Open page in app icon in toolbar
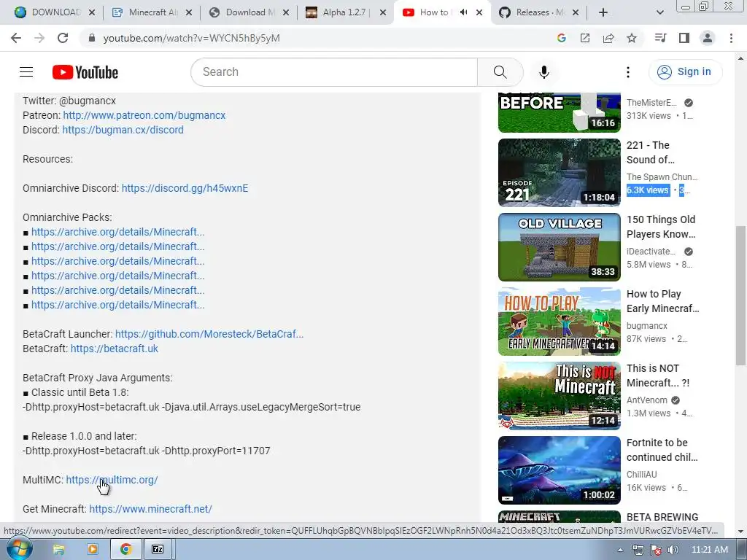The width and height of the screenshot is (747, 560). tap(584, 38)
